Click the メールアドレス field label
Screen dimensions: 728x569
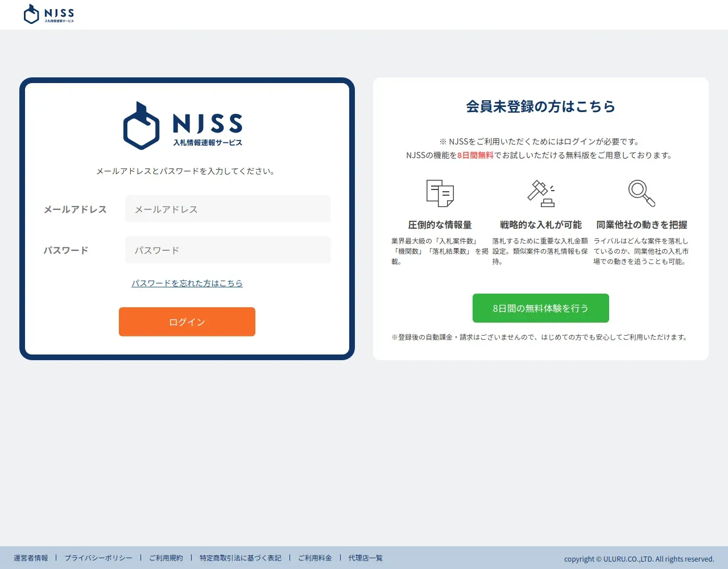[x=75, y=209]
